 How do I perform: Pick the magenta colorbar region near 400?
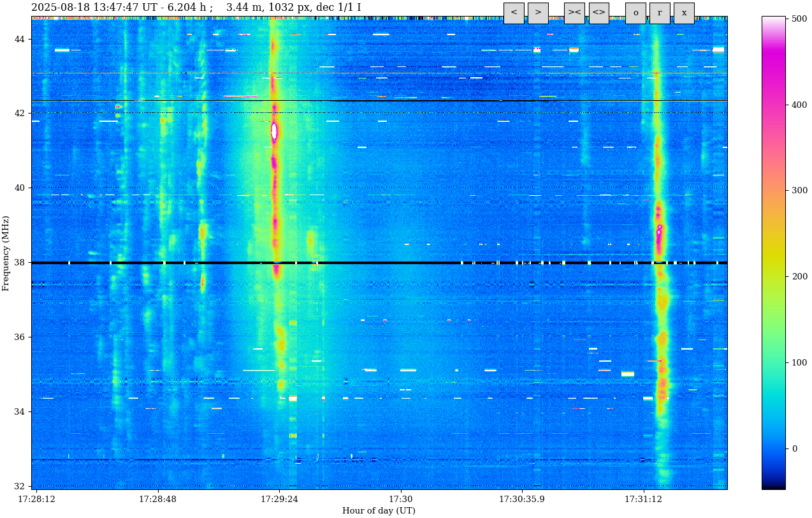(x=773, y=105)
